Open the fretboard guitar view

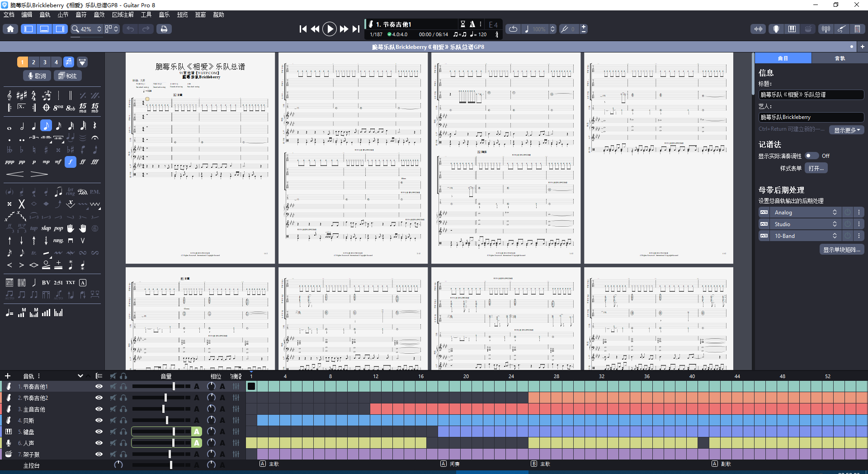776,29
